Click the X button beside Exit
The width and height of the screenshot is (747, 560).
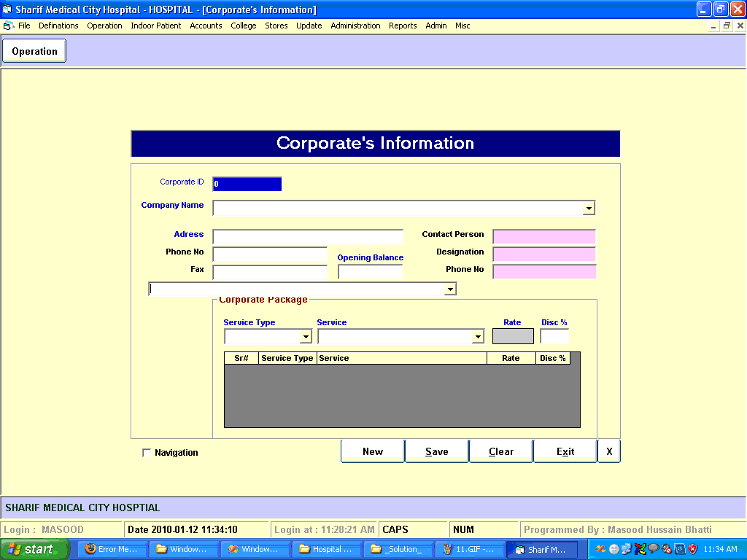pos(609,451)
